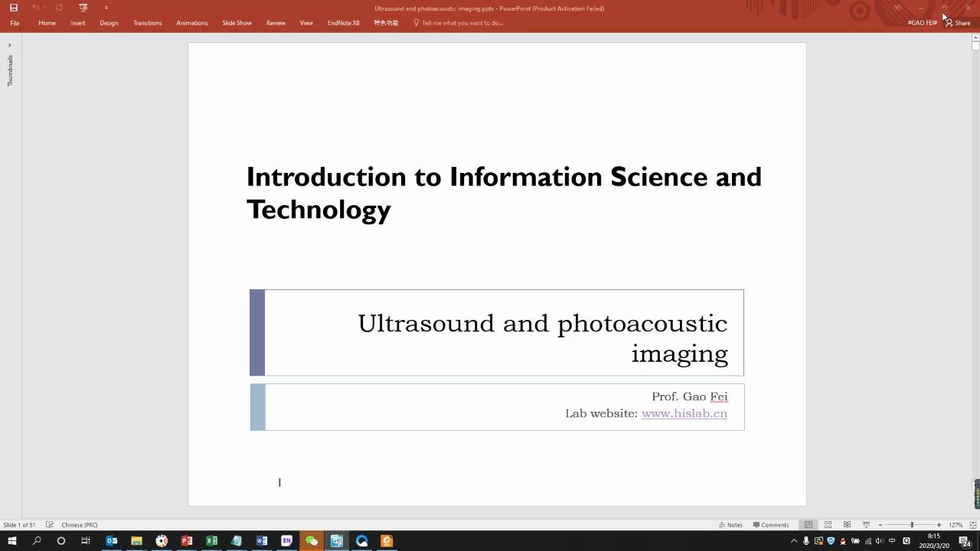Go to the Design tab
Screen dimensions: 980x551
pyautogui.click(x=109, y=23)
